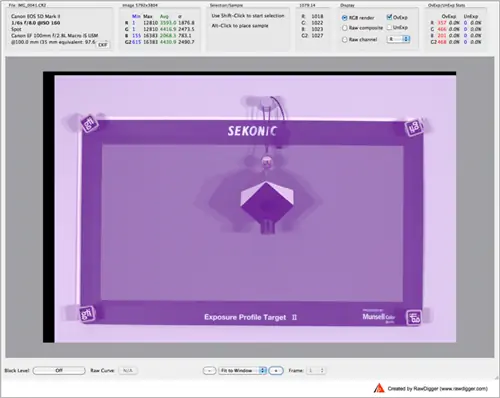Viewport: 500px width, 398px height.
Task: Click the 'Spot' metering mode text
Action: tap(16, 29)
